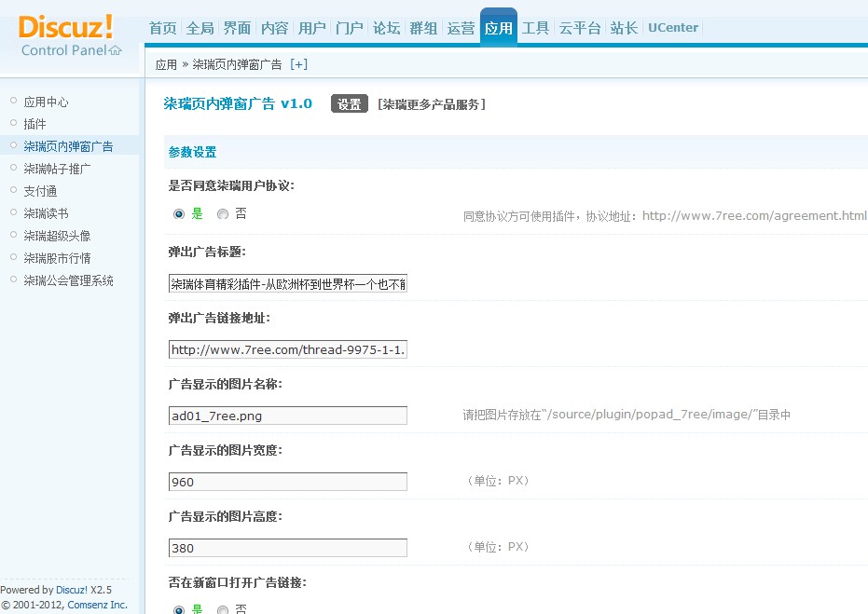Image resolution: width=868 pixels, height=614 pixels.
Task: Select the active 应用 tab
Action: (498, 28)
